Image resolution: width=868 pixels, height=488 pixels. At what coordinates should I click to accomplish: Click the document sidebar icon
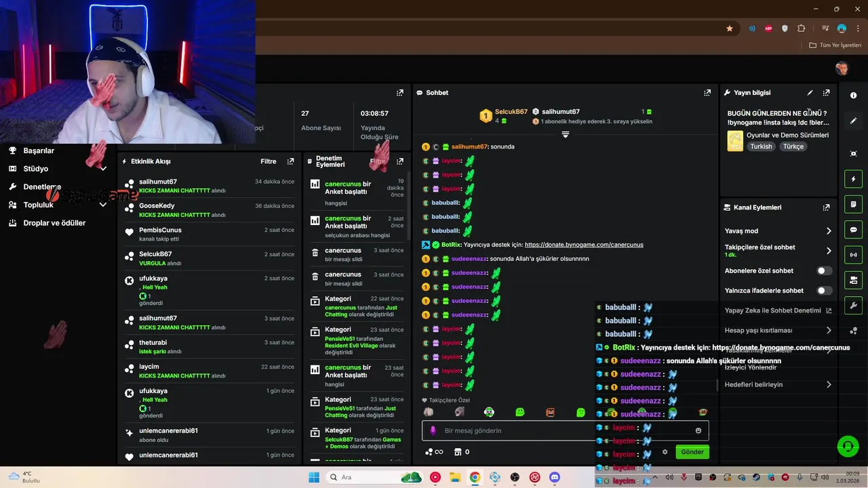[853, 204]
